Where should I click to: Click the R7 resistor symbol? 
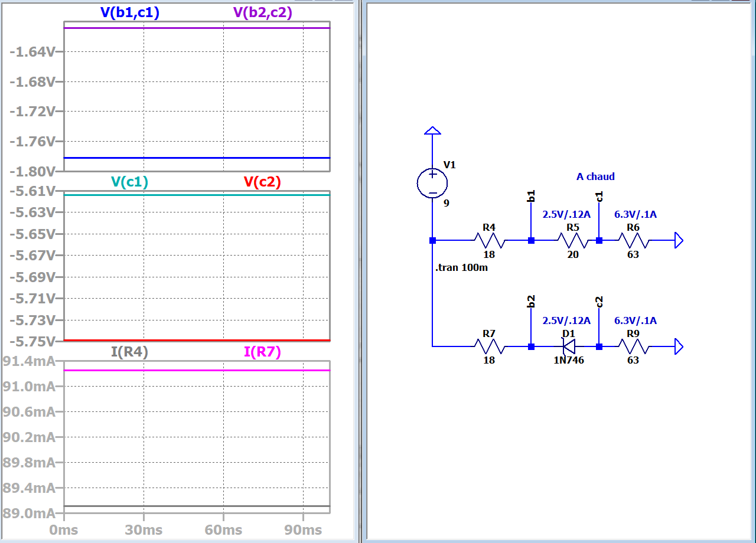coord(489,346)
